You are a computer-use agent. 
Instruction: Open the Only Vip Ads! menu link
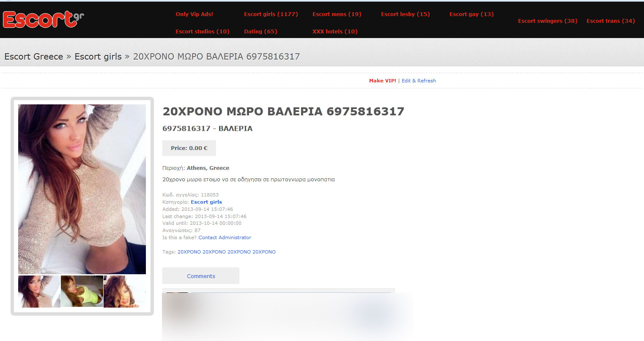[194, 14]
